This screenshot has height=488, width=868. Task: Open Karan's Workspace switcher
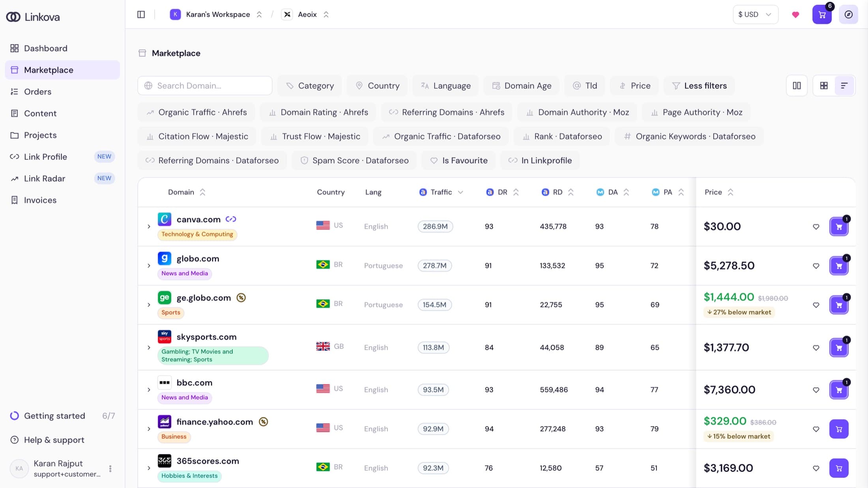point(216,15)
